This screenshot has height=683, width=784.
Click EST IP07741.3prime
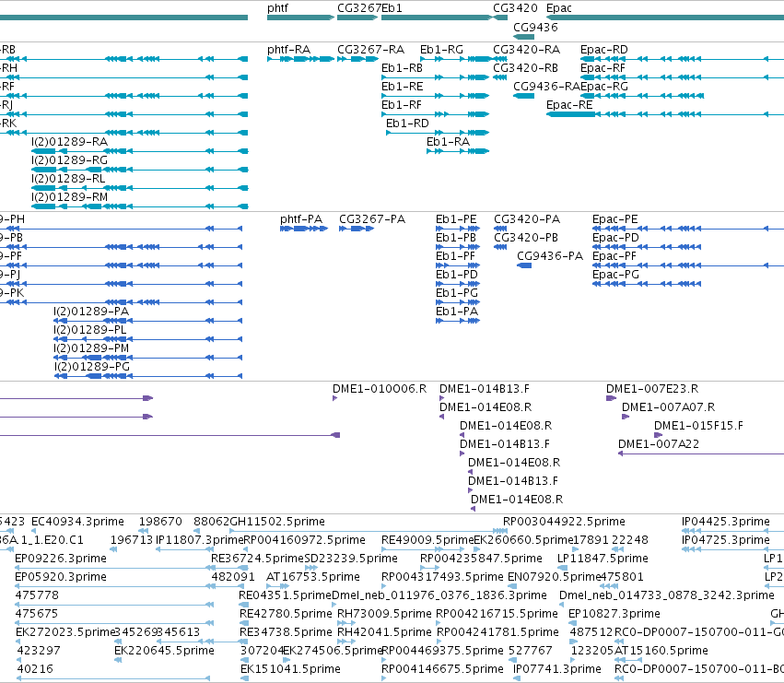[x=557, y=669]
